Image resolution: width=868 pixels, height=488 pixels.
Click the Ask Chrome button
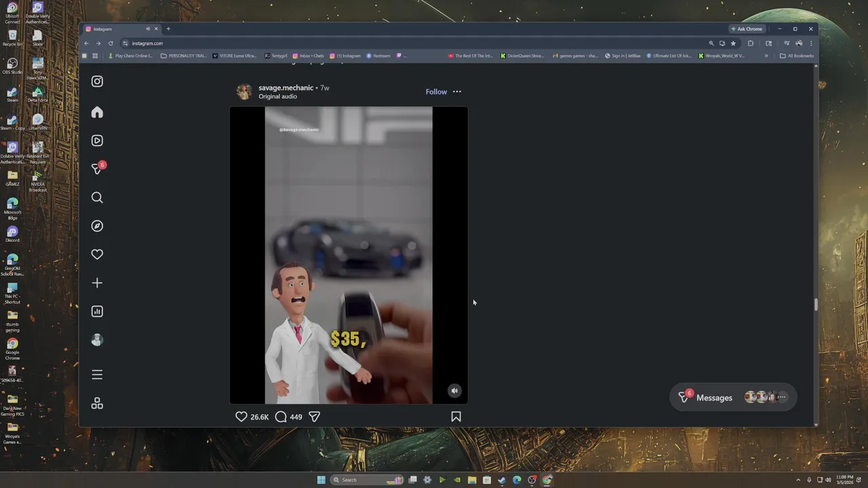click(x=747, y=29)
